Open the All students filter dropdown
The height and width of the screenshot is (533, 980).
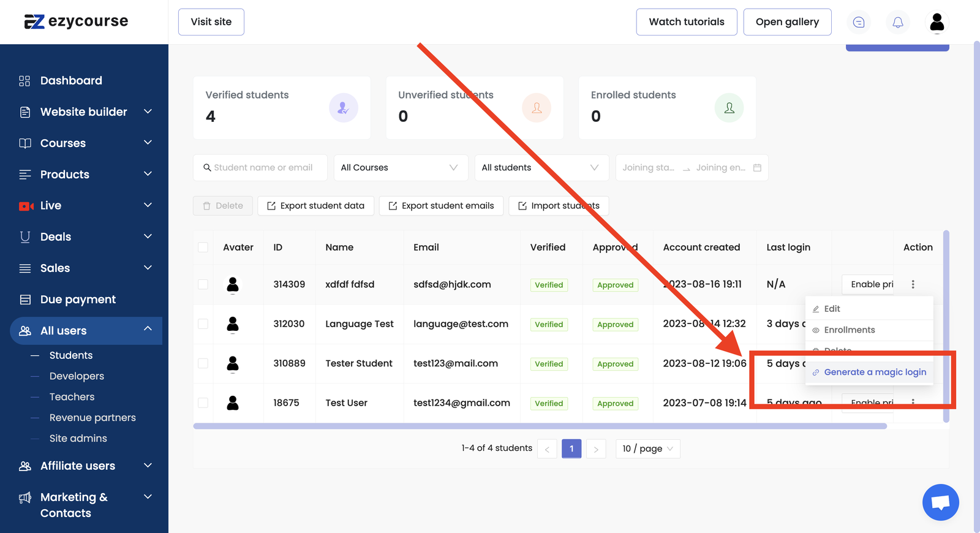click(x=541, y=168)
